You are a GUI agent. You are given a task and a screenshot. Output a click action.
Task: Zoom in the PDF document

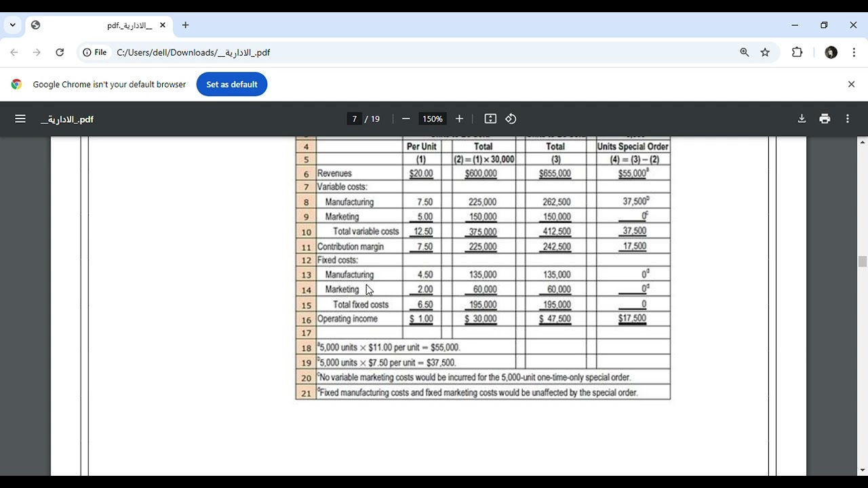click(x=459, y=119)
